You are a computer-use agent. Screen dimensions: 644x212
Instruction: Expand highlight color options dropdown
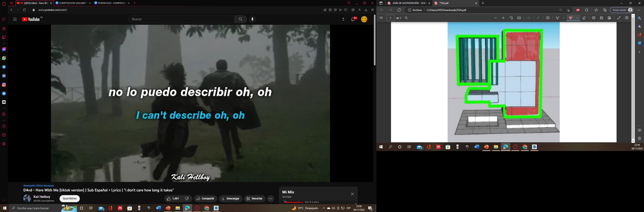577,18
